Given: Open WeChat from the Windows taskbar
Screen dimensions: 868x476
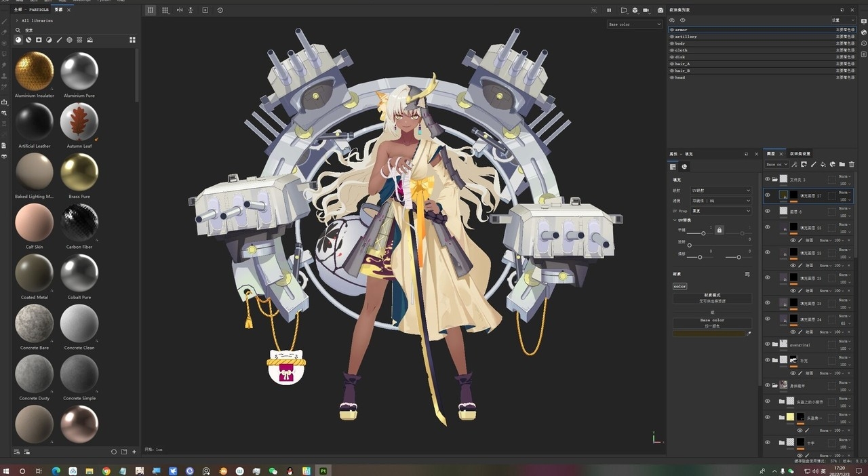Looking at the screenshot, I should point(273,471).
